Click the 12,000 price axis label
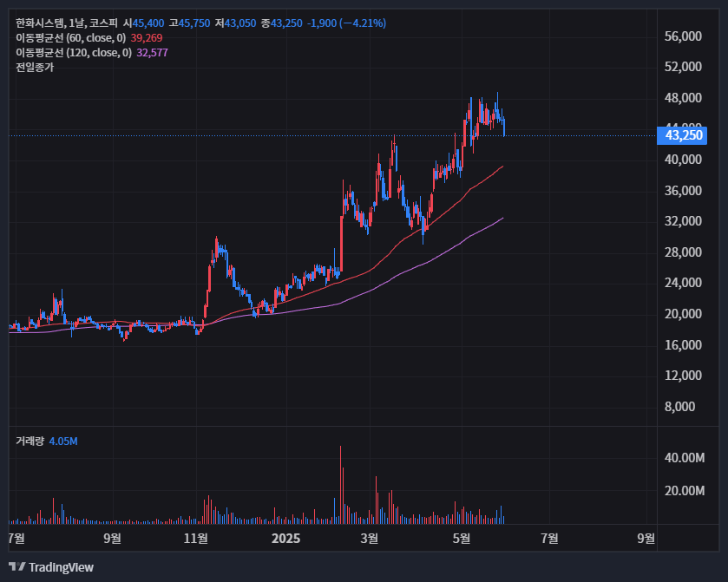728x582 pixels. coord(683,376)
